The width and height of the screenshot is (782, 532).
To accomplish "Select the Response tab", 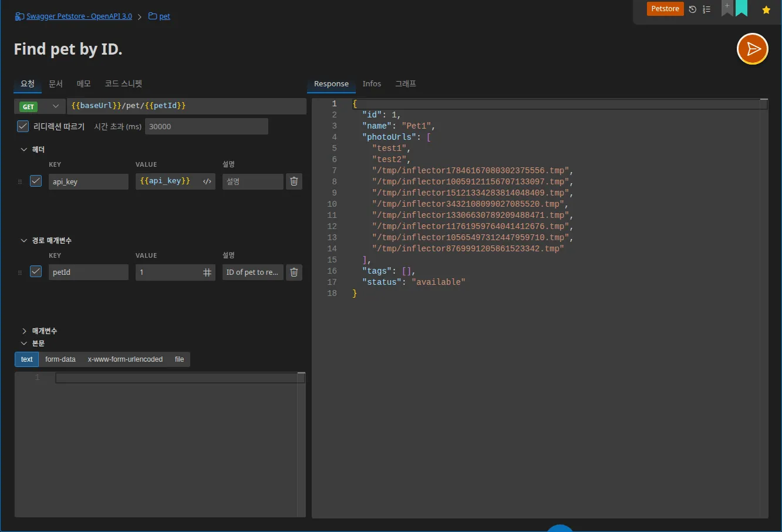I will pos(331,84).
